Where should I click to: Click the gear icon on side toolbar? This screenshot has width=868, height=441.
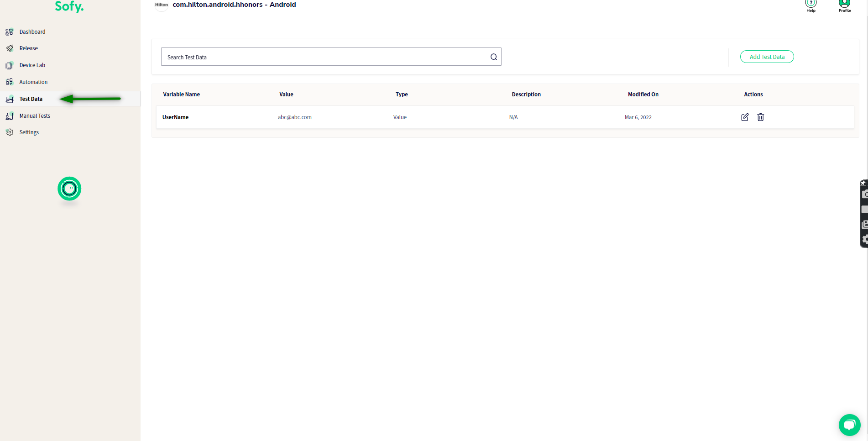(x=865, y=239)
